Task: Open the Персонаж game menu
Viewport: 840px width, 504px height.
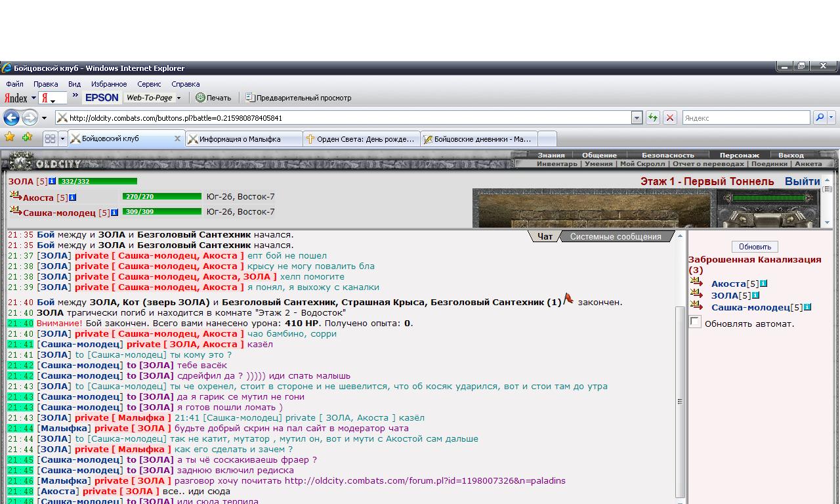Action: [739, 156]
